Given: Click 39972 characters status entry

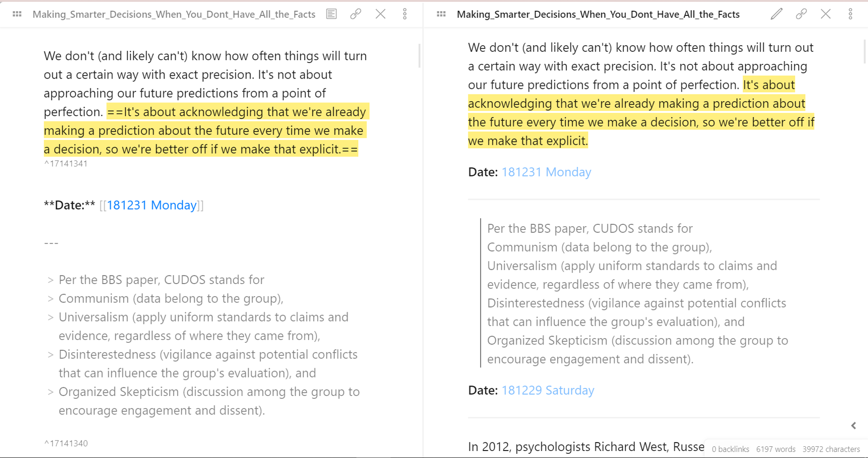Looking at the screenshot, I should (x=831, y=449).
